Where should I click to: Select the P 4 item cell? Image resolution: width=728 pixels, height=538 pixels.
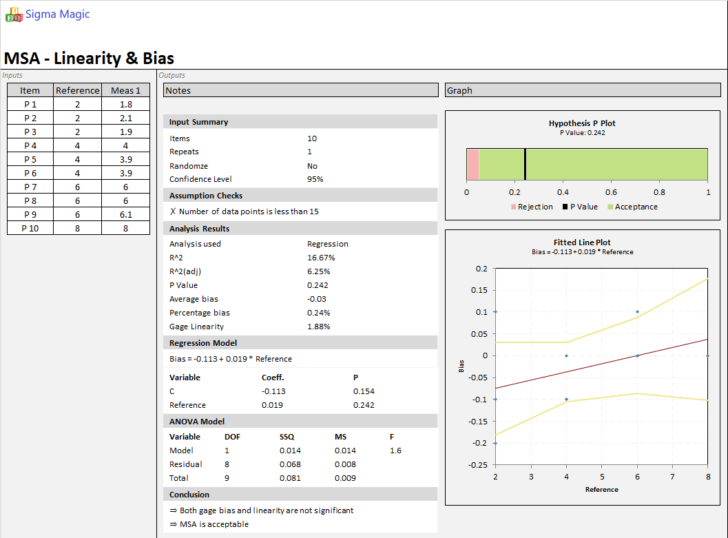pos(30,146)
